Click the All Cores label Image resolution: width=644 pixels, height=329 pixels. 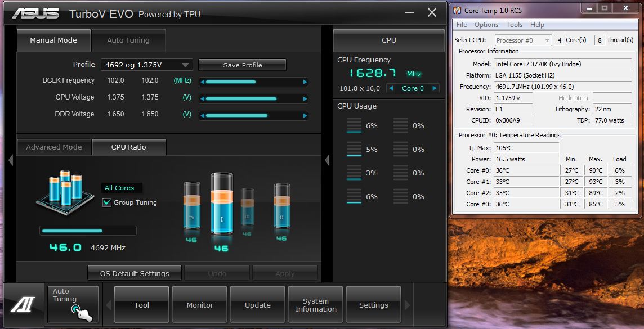(119, 188)
